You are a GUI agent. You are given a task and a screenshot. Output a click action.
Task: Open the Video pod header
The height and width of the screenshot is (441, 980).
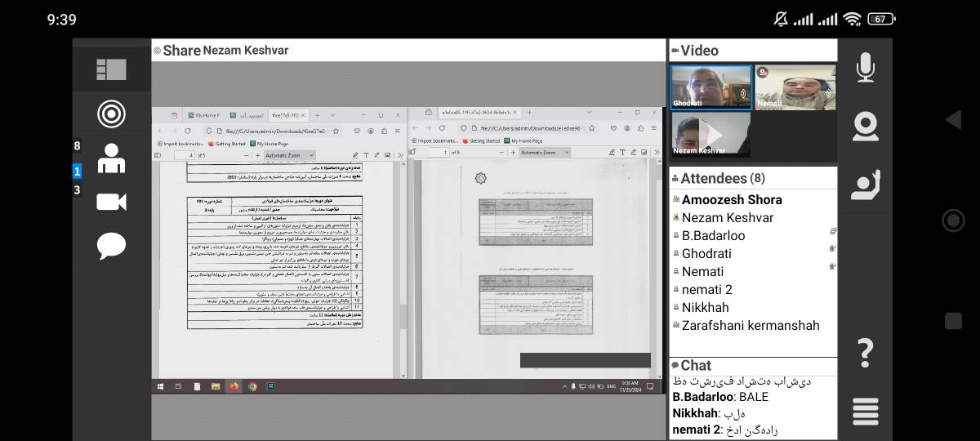pos(753,51)
